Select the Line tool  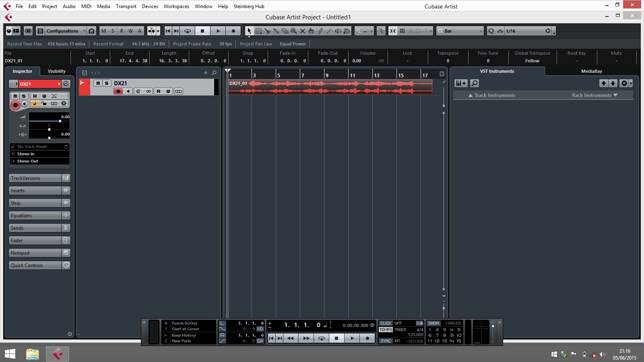[x=329, y=31]
